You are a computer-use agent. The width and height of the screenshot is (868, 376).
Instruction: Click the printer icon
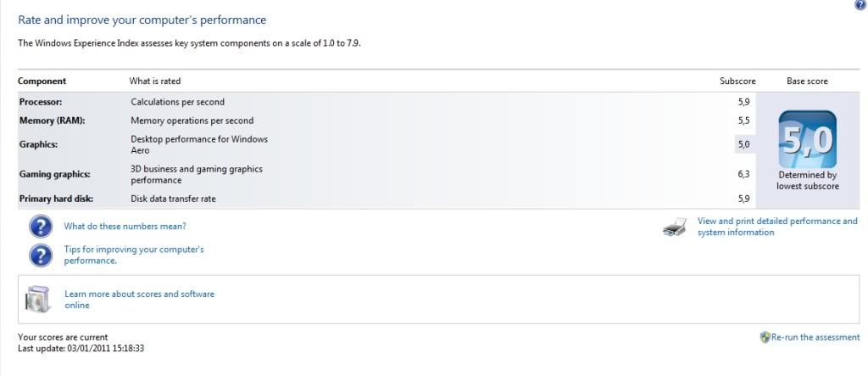[x=676, y=227]
